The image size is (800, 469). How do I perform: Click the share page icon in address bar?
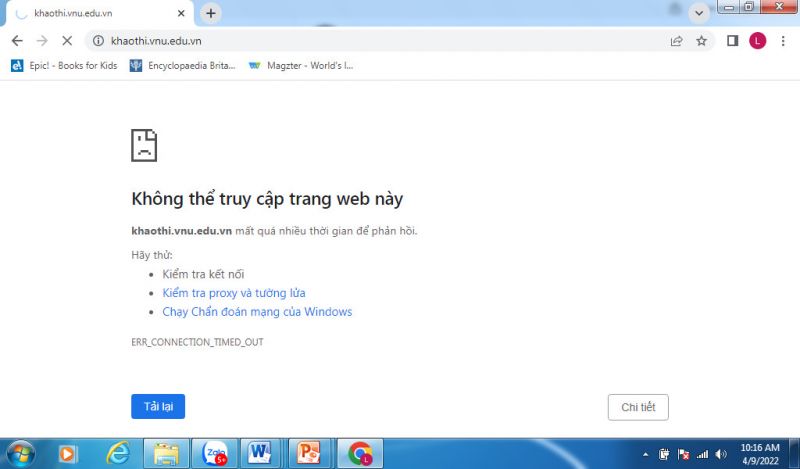677,41
